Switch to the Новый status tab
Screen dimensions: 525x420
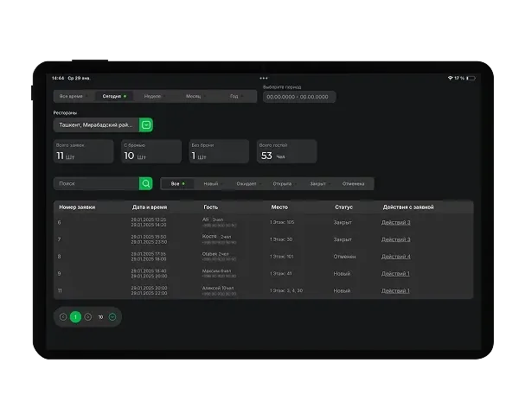(212, 184)
